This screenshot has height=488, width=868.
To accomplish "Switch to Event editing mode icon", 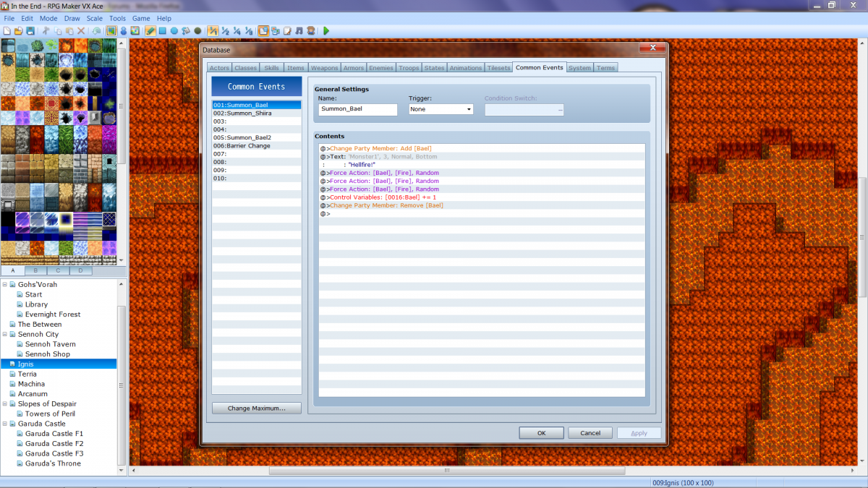I will (123, 31).
